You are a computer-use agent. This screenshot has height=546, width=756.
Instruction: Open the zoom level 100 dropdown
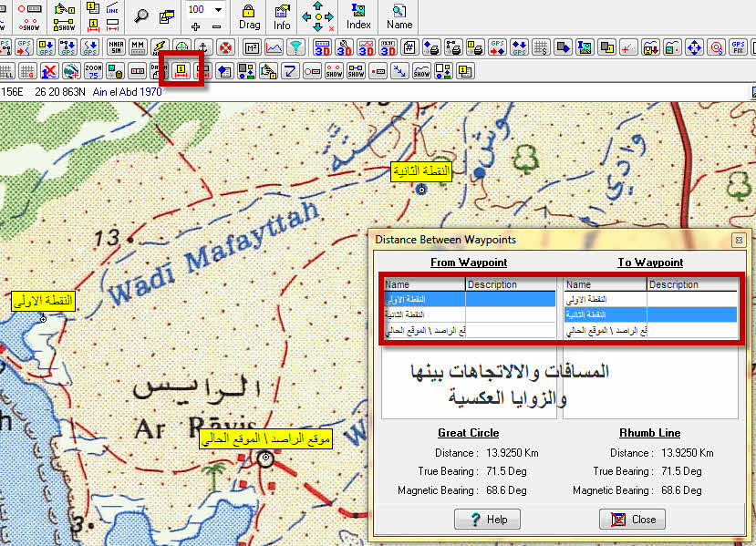(x=218, y=10)
